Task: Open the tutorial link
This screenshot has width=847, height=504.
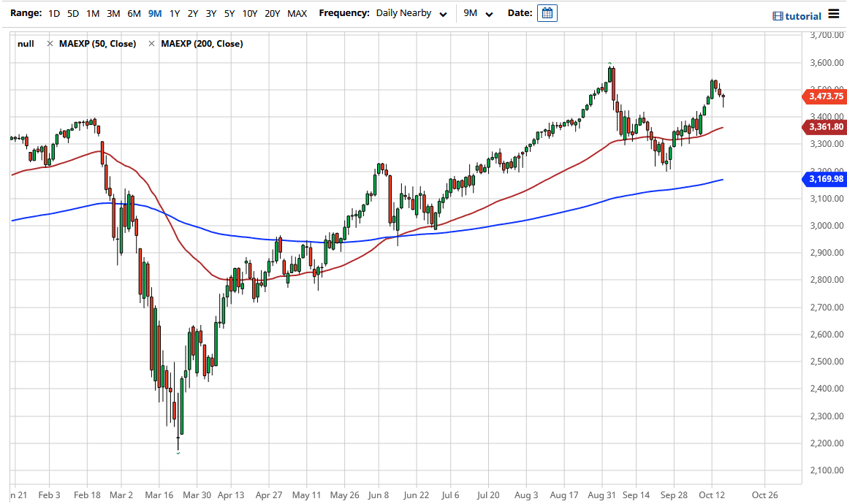Action: [x=803, y=15]
